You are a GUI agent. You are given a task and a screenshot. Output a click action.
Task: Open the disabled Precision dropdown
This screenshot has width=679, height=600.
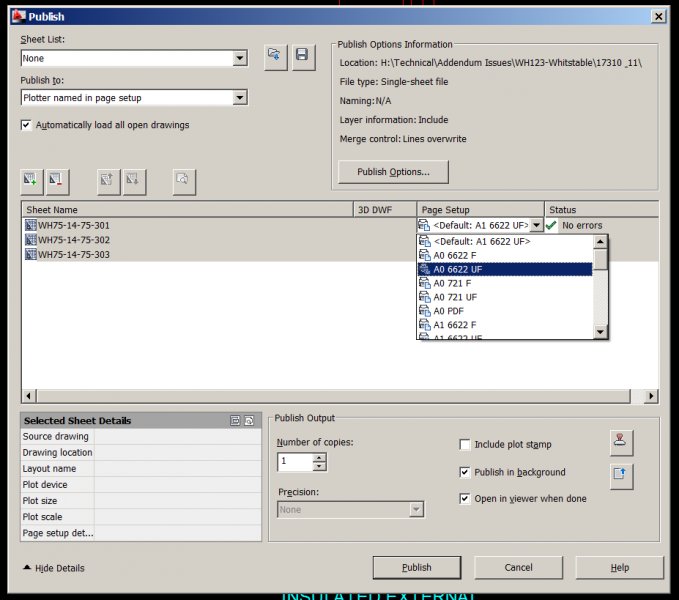tap(416, 510)
